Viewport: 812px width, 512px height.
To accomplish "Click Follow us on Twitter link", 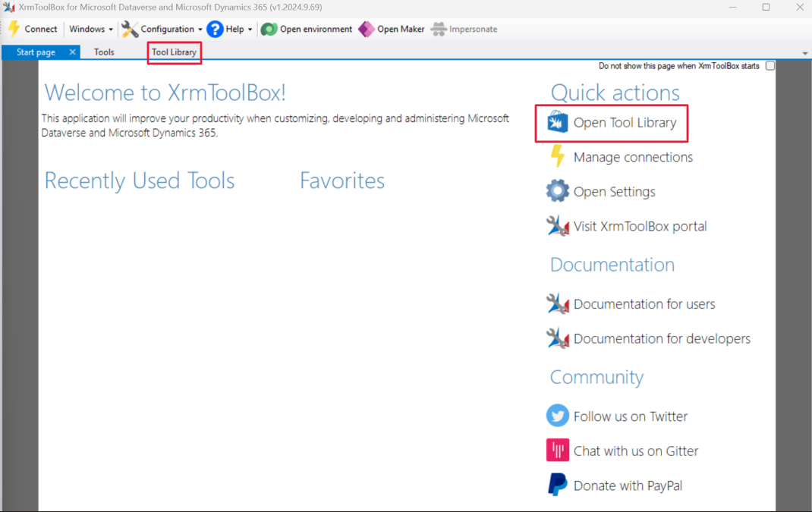I will (630, 416).
